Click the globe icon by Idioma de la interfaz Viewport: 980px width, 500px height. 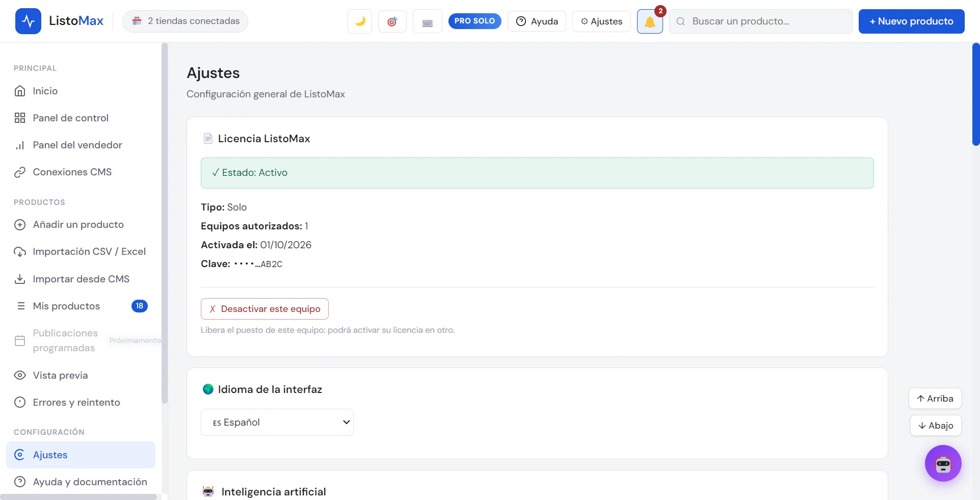pos(208,389)
